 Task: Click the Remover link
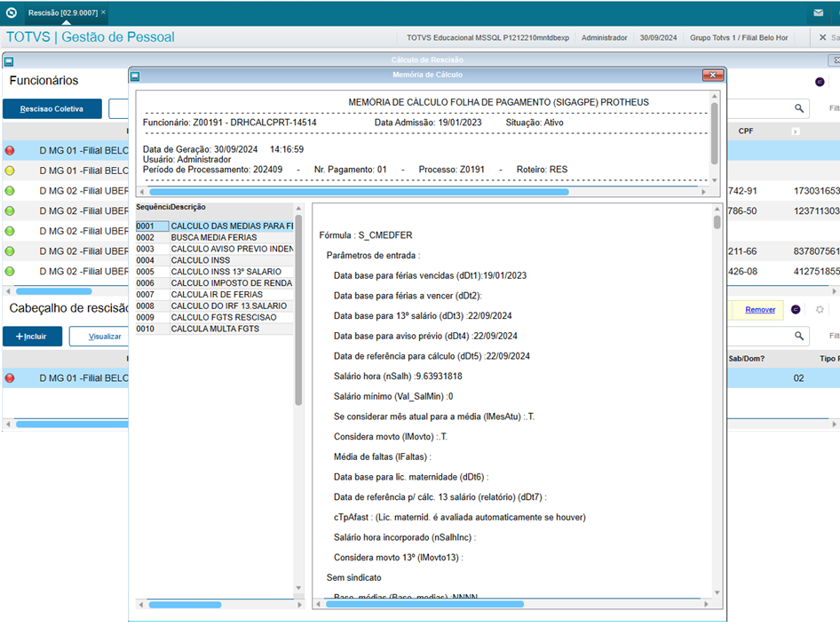[x=760, y=310]
